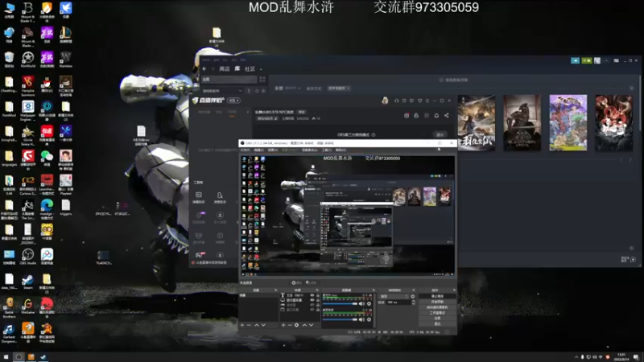The width and height of the screenshot is (644, 362).
Task: Open the Vampire Survivors desktop shortcut
Action: point(28,86)
